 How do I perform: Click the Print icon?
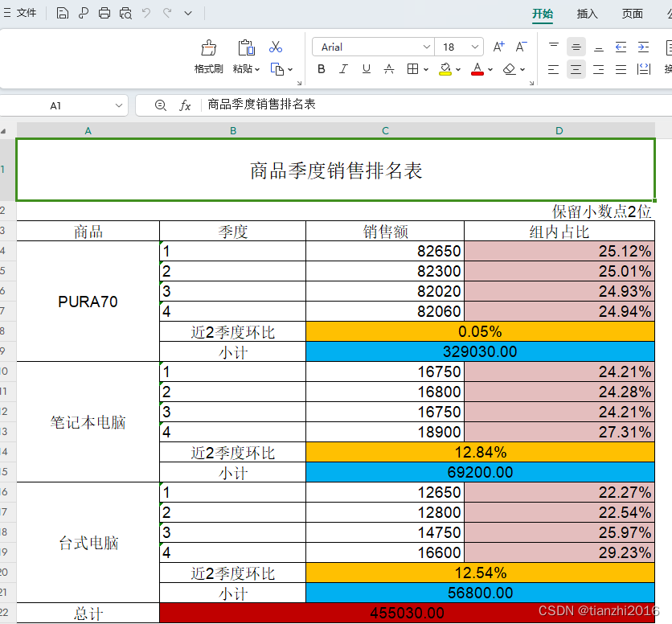[x=103, y=13]
